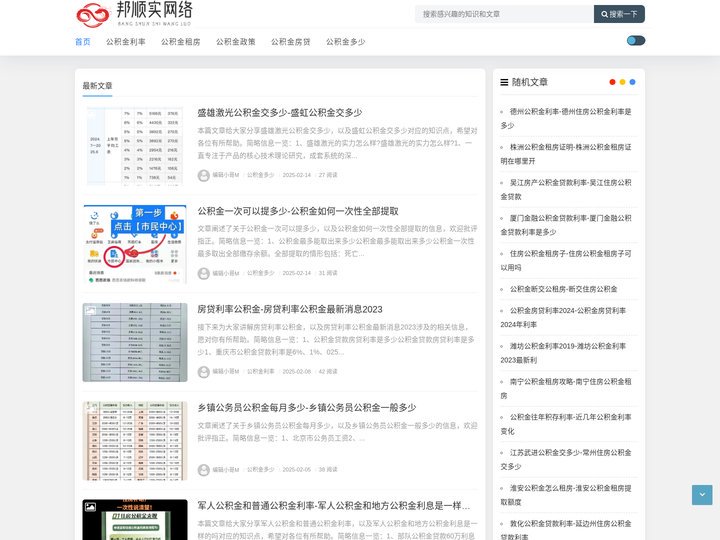The width and height of the screenshot is (720, 540).
Task: Open thumbnail of 房贷利率公积金 article
Action: [135, 343]
